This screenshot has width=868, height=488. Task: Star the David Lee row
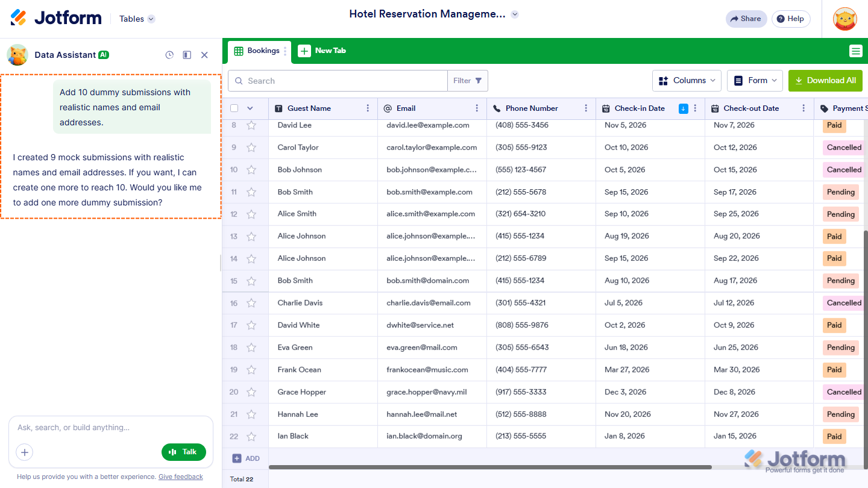pyautogui.click(x=251, y=125)
